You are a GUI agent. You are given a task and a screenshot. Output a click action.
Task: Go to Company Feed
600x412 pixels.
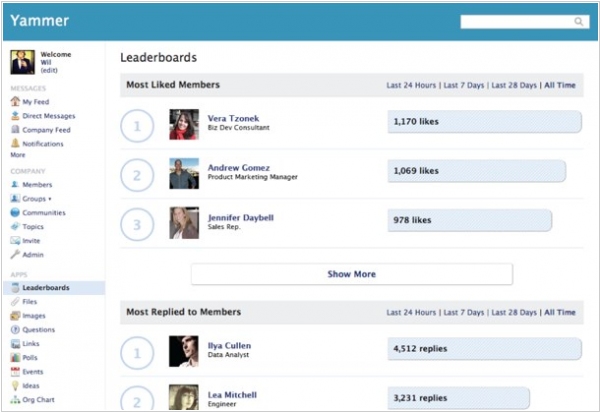[46, 130]
